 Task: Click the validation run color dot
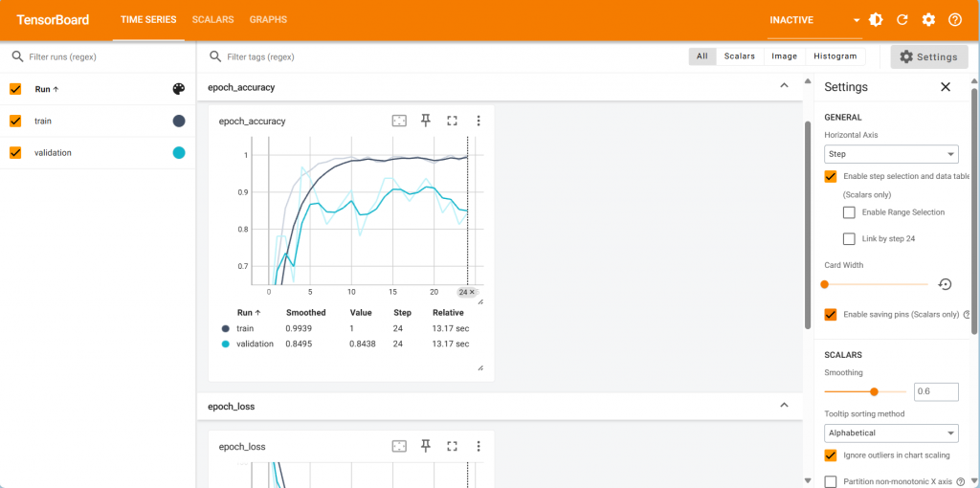(179, 152)
